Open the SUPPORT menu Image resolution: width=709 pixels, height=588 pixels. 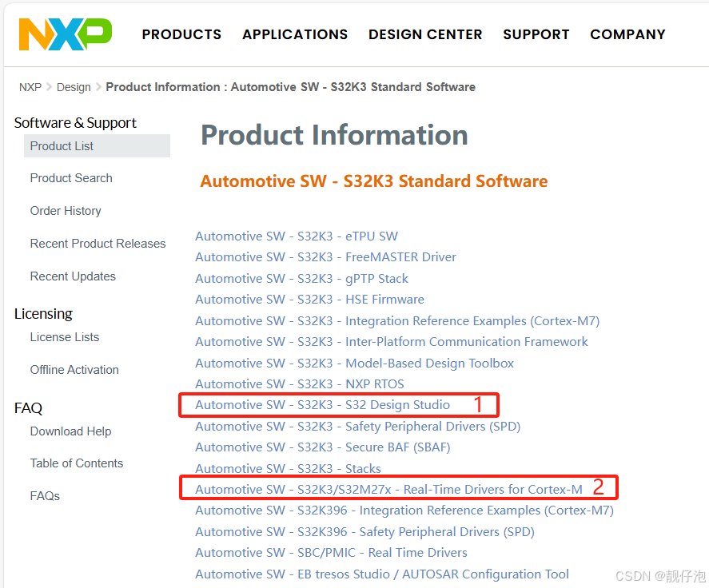(x=536, y=34)
